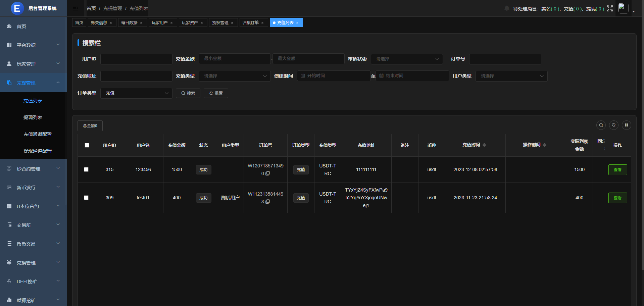Refresh the table using circular arrow icon
This screenshot has width=644, height=306.
613,125
